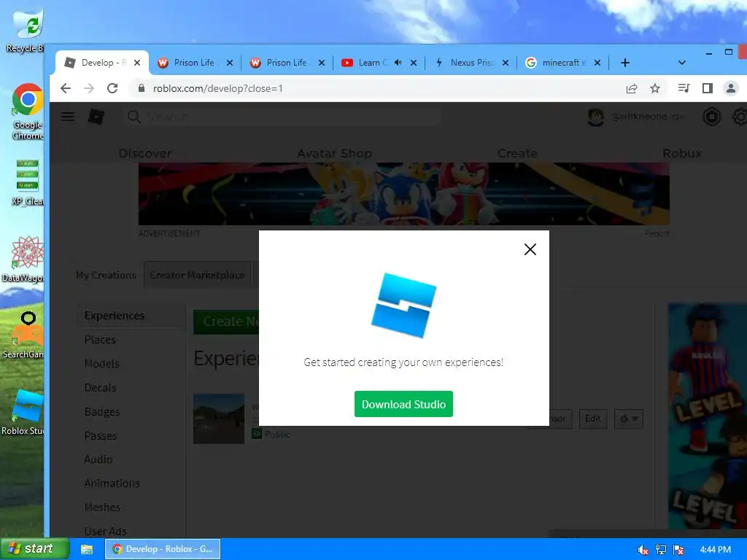Open the Roblox user avatar icon
This screenshot has height=560, width=747.
tap(595, 117)
